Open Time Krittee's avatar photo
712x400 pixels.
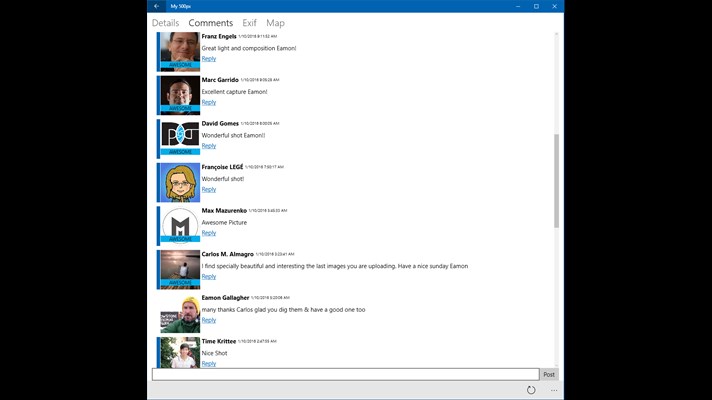180,352
